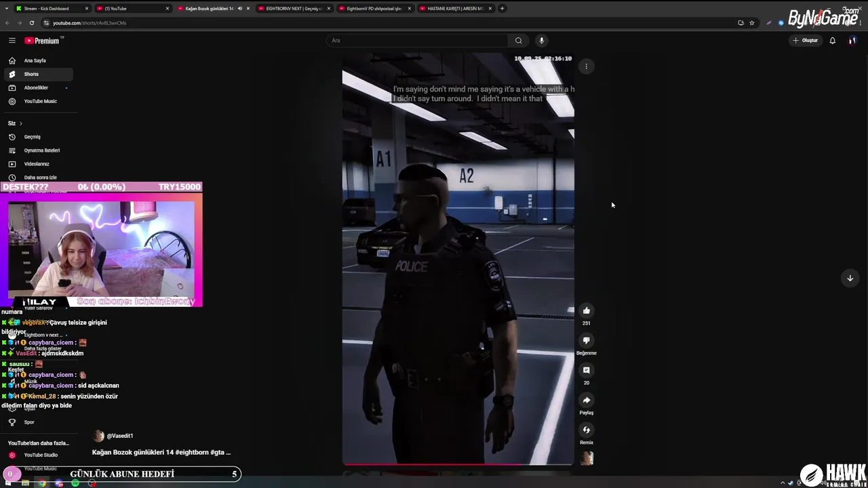Viewport: 868px width, 488px height.
Task: Open the tab search chevron
Action: pos(6,8)
